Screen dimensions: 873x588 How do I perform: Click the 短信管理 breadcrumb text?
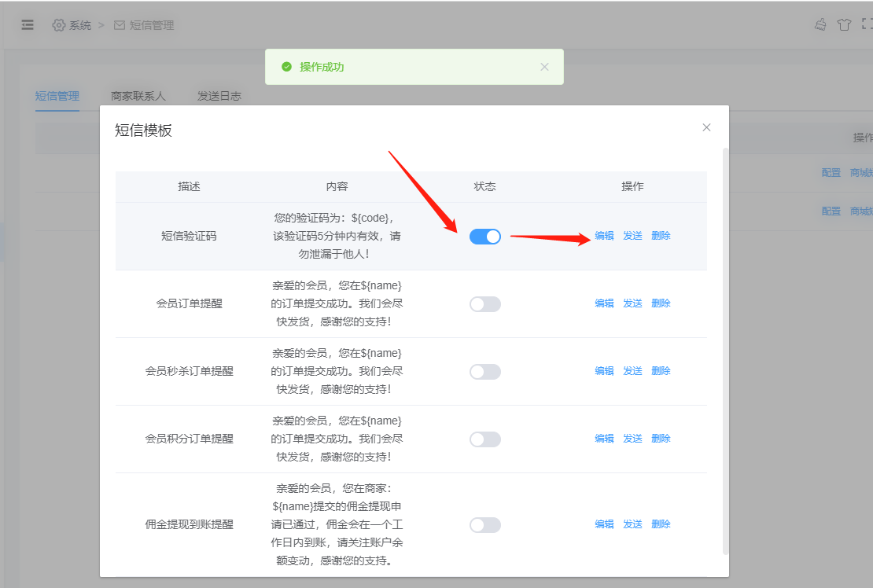point(152,25)
